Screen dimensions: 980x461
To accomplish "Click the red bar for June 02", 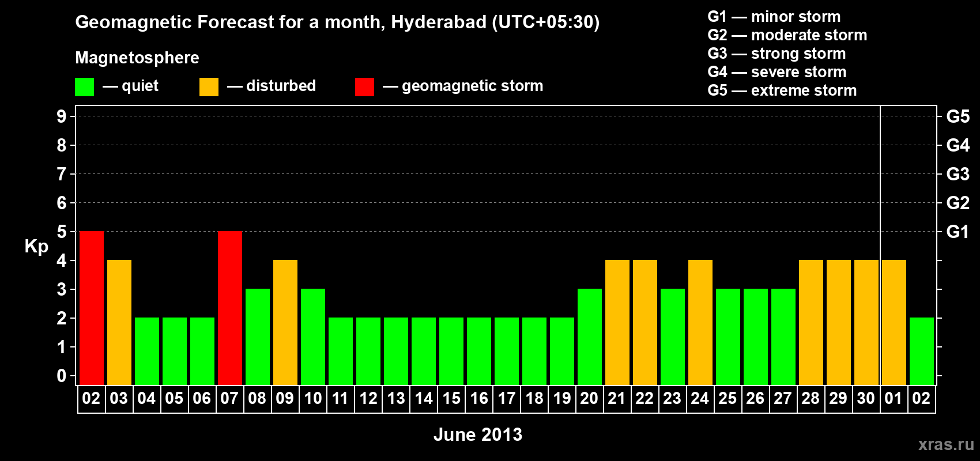I will (92, 308).
